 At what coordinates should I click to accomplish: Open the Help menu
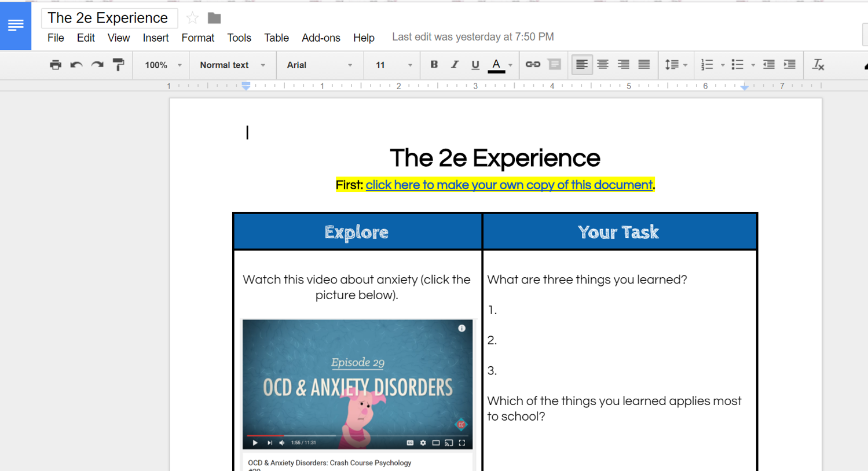click(x=364, y=38)
